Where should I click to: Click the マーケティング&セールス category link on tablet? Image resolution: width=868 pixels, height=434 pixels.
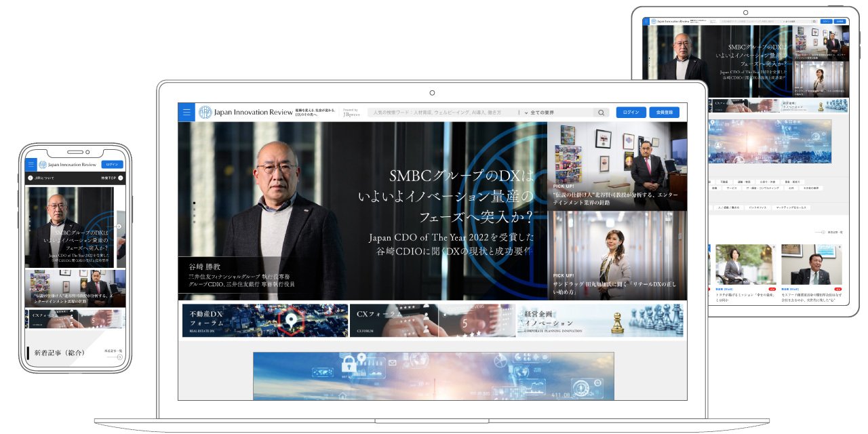click(791, 208)
